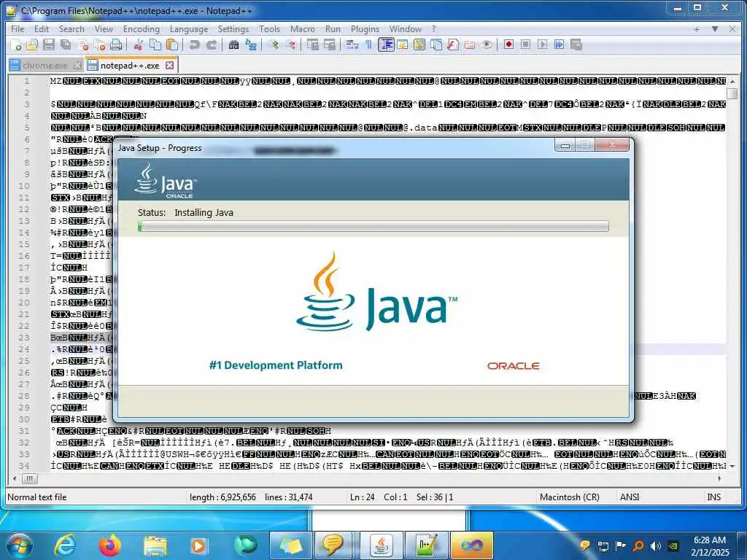Open the Settings menu

point(233,29)
